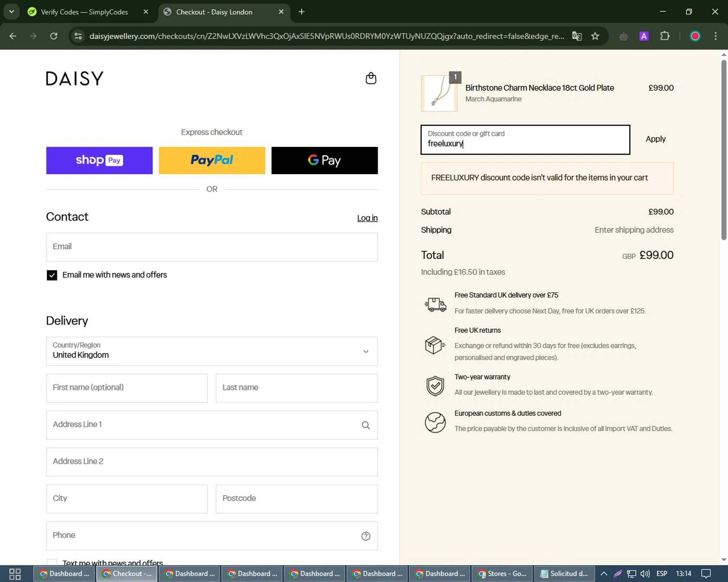Click the purple A extension icon
The image size is (728, 582).
point(644,36)
